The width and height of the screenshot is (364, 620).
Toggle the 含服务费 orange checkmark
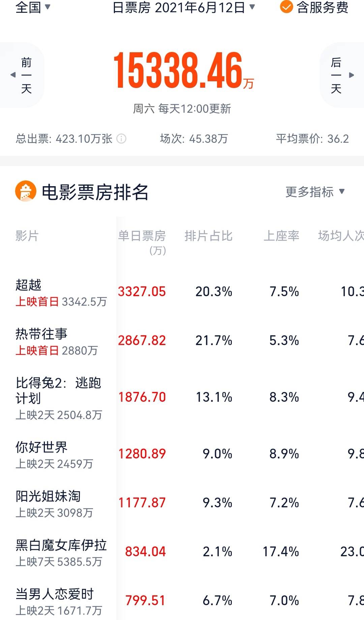[286, 7]
